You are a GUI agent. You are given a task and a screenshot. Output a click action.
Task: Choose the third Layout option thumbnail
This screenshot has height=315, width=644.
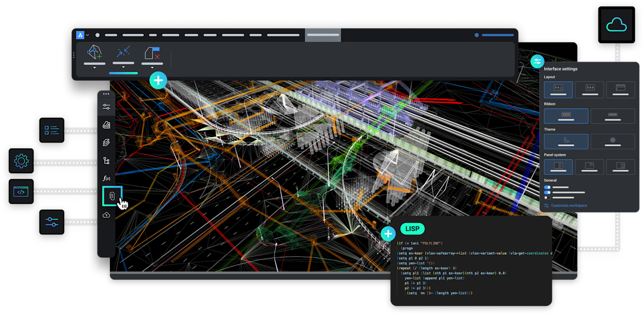pyautogui.click(x=620, y=89)
